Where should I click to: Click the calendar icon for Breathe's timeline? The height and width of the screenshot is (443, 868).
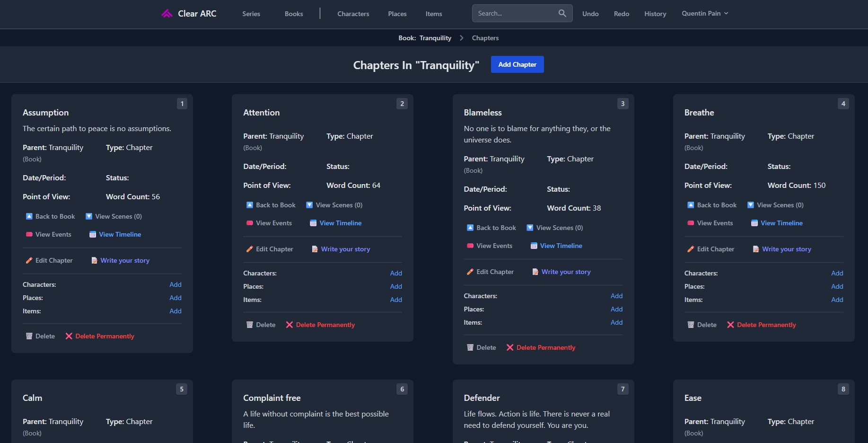point(754,223)
